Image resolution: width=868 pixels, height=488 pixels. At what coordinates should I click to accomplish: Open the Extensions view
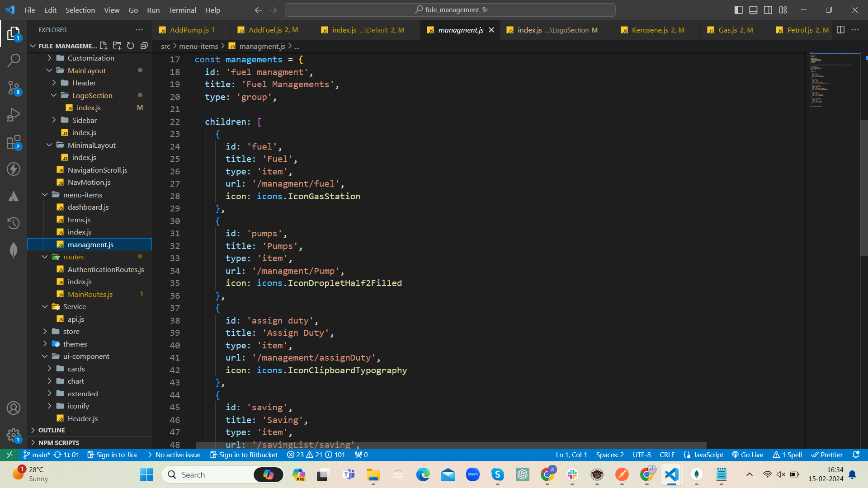click(14, 142)
